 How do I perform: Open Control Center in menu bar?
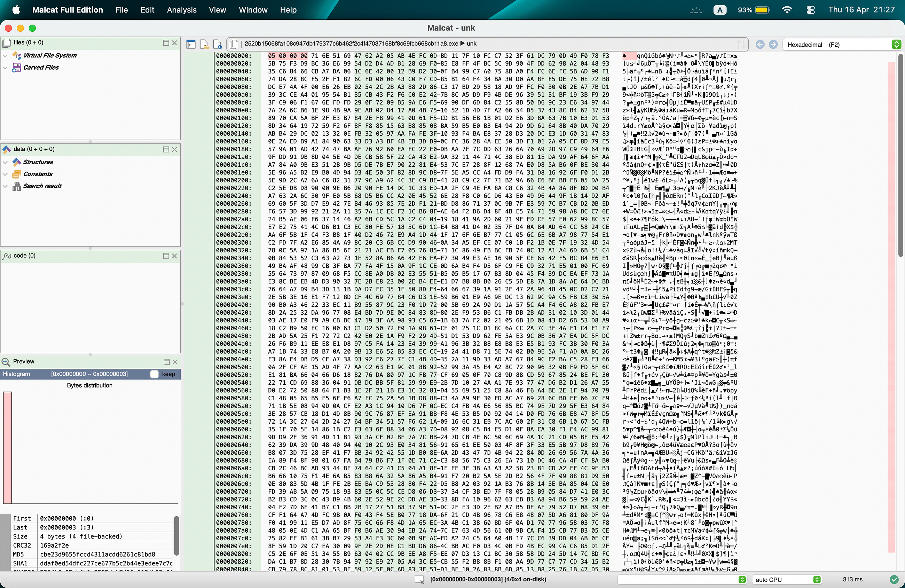810,10
